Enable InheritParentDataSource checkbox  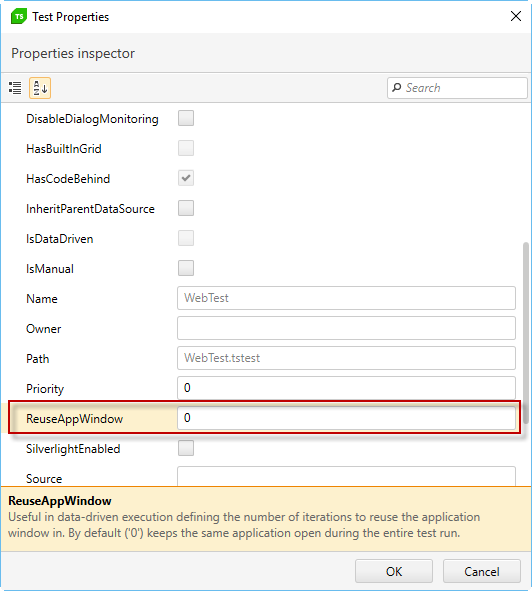point(186,208)
